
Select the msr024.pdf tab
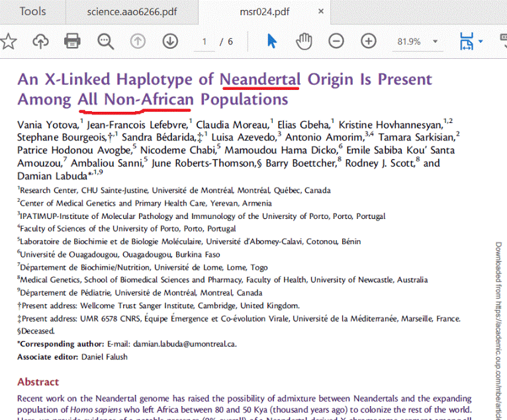point(264,11)
